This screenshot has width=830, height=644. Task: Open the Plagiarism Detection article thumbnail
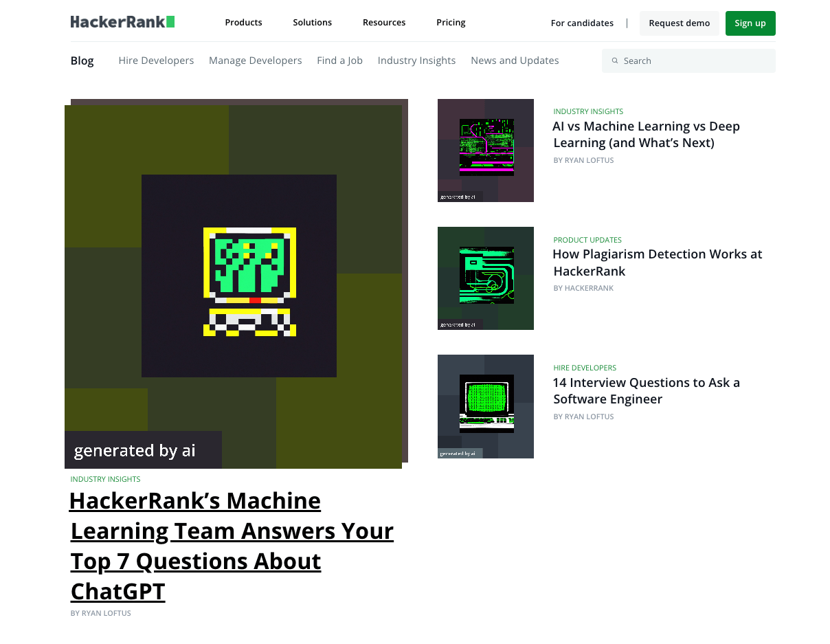tap(486, 278)
